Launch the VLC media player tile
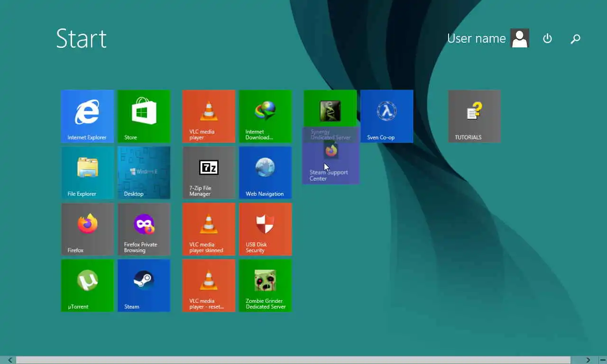The width and height of the screenshot is (607, 364). click(209, 116)
